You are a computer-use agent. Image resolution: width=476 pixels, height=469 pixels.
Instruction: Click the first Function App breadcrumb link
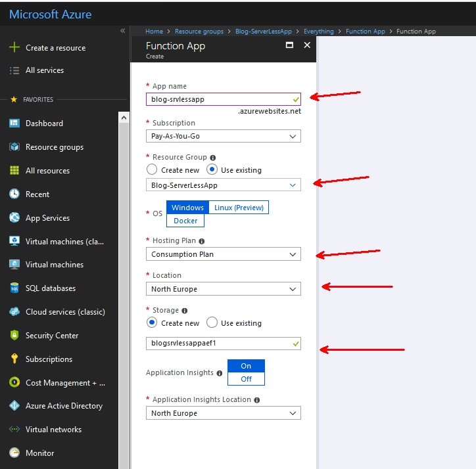[365, 32]
